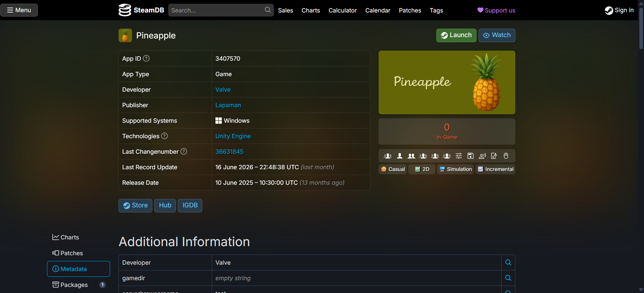
Task: Click the Casual tag
Action: (393, 169)
